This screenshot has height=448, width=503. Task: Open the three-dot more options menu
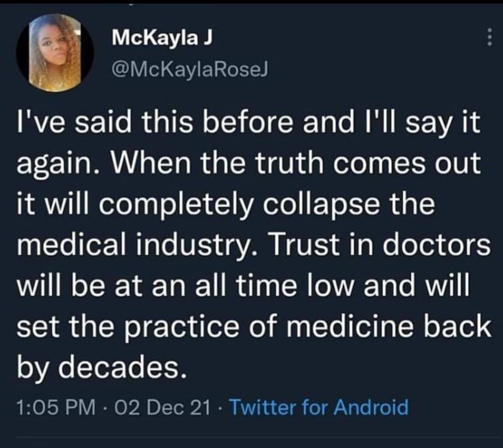[x=489, y=37]
